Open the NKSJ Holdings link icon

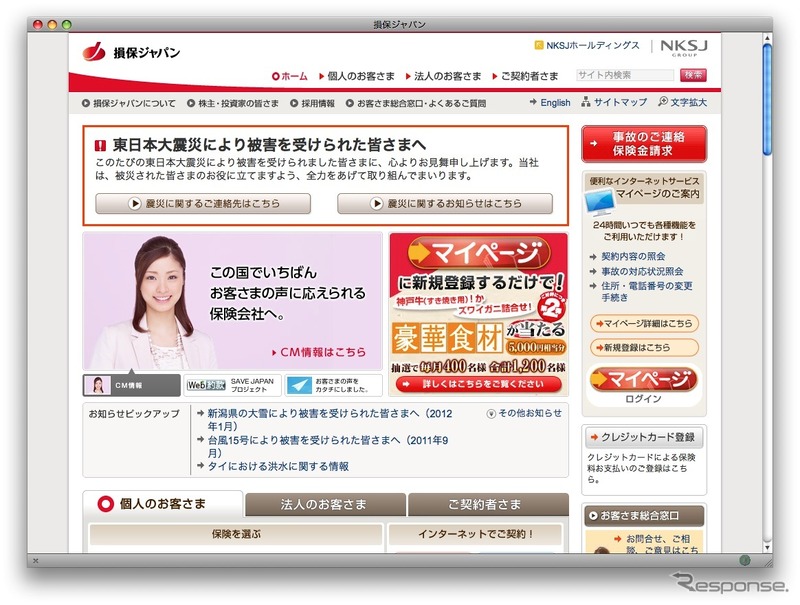pos(539,45)
